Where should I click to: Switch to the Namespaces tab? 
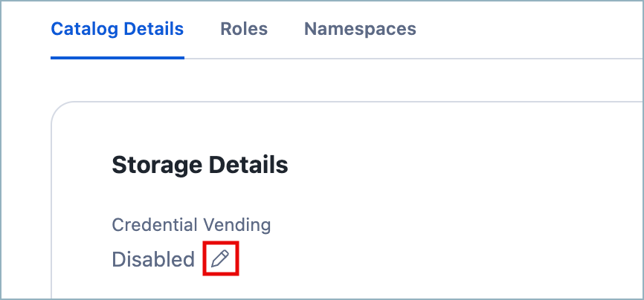[360, 30]
